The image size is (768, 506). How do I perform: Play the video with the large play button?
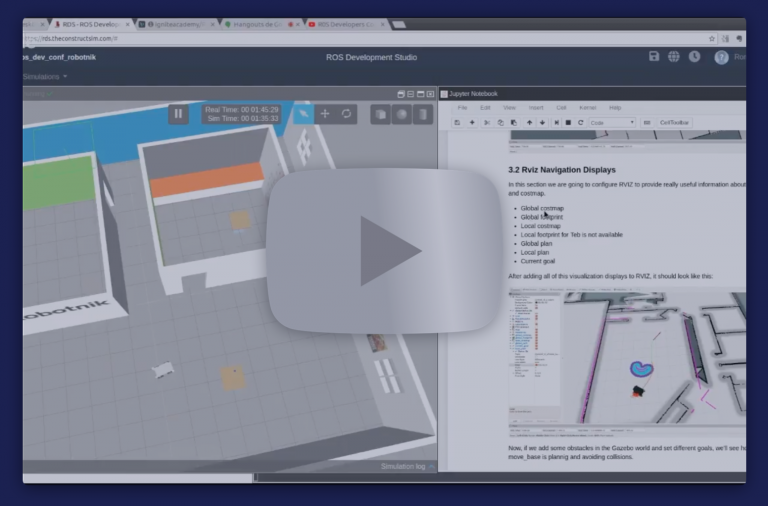(x=385, y=250)
